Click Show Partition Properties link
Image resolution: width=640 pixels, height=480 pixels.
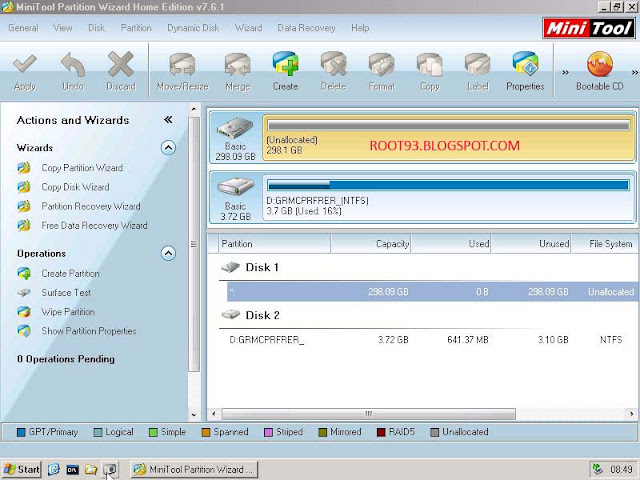89,331
